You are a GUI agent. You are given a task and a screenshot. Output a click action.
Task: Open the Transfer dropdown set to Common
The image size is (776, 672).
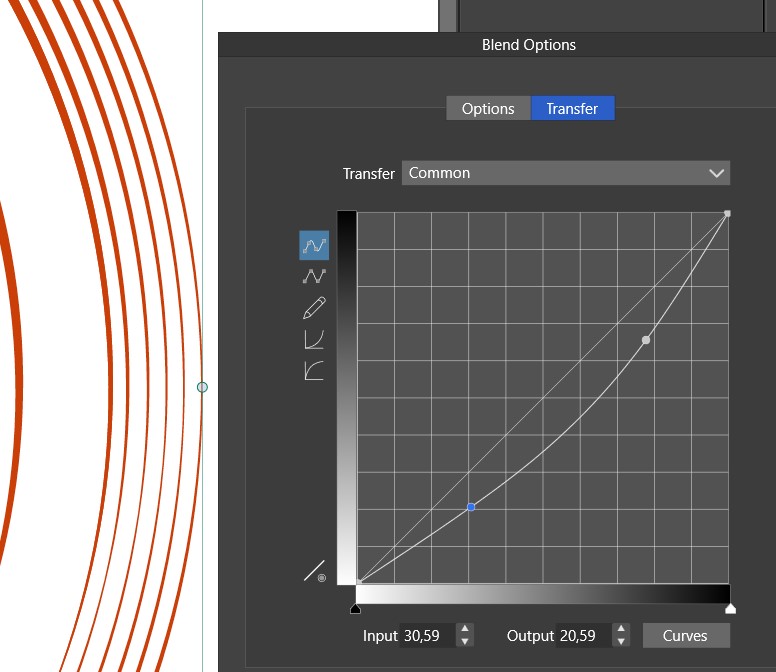coord(566,173)
